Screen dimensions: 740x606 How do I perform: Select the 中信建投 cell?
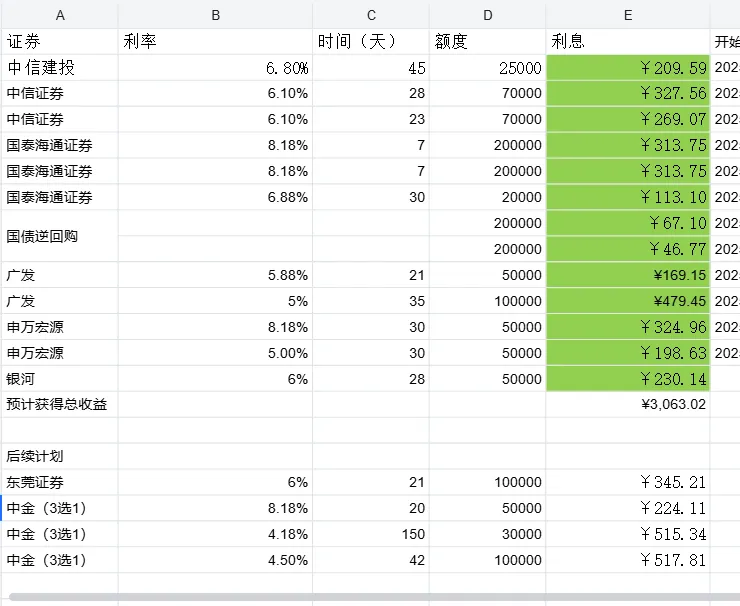point(60,67)
